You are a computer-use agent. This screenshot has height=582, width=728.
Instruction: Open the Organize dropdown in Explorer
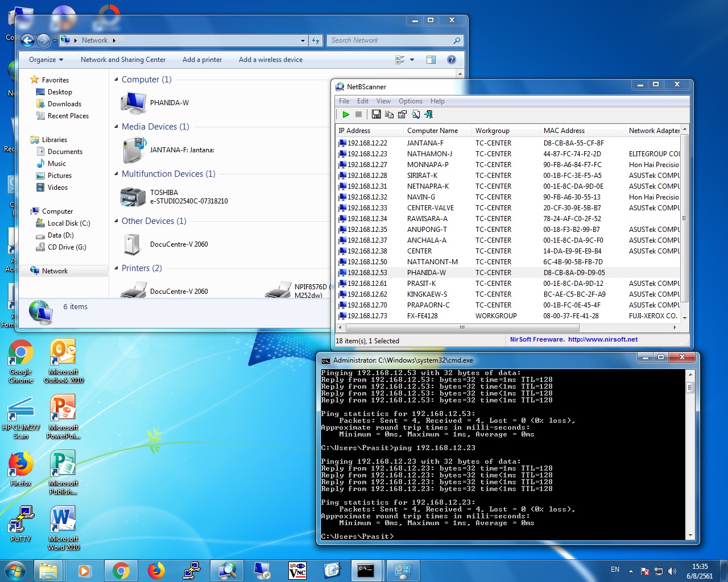pyautogui.click(x=46, y=60)
